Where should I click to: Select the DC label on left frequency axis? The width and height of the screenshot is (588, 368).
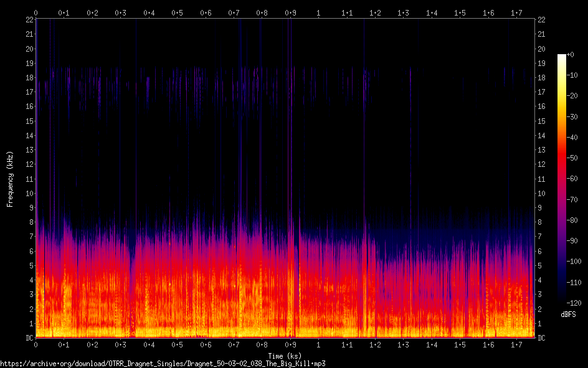pos(29,338)
